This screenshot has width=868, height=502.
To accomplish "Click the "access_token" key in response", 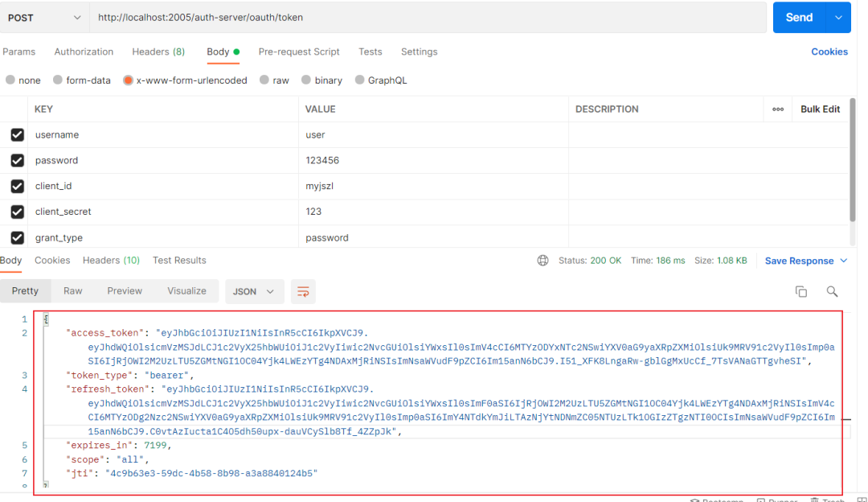I will coord(105,333).
